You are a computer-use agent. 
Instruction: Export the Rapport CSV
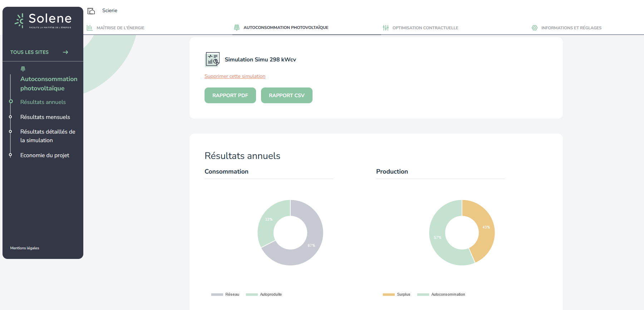[286, 95]
